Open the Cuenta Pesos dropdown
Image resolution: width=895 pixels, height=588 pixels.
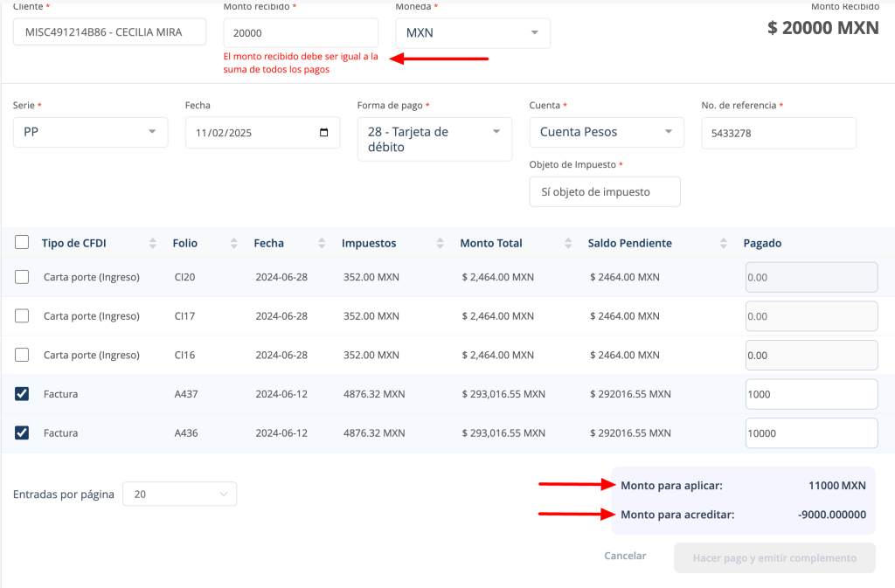click(x=607, y=132)
